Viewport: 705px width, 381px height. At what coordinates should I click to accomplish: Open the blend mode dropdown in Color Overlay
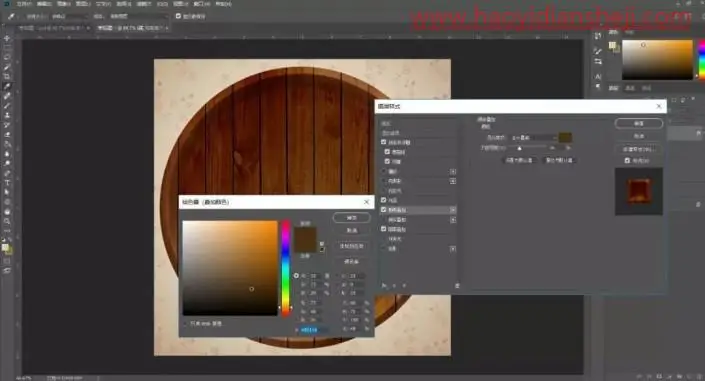(x=533, y=138)
